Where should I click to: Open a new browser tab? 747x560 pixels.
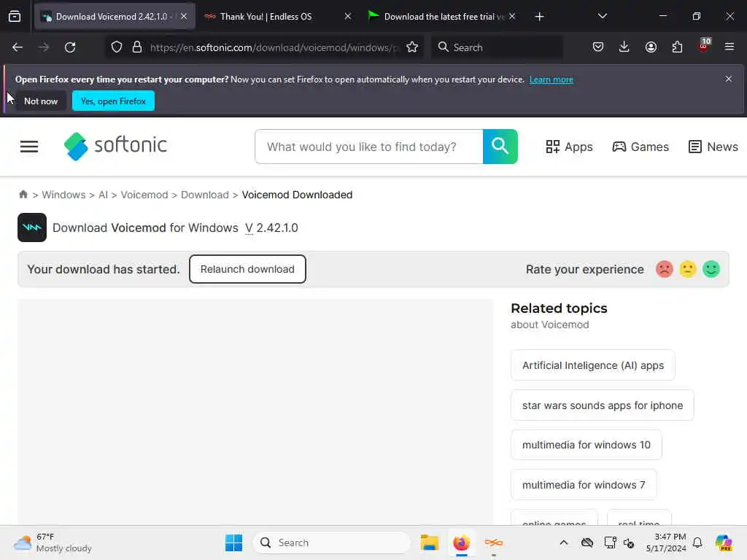(x=539, y=17)
